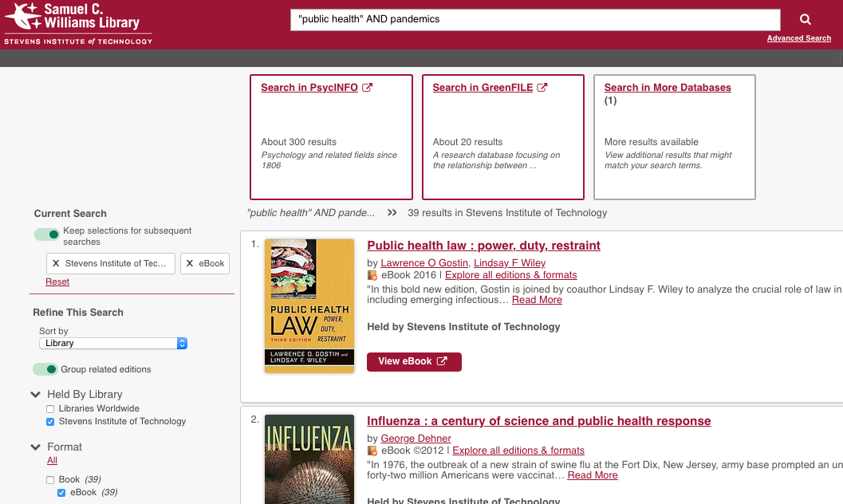Toggle Group related editions switch
The height and width of the screenshot is (504, 843).
tap(45, 369)
